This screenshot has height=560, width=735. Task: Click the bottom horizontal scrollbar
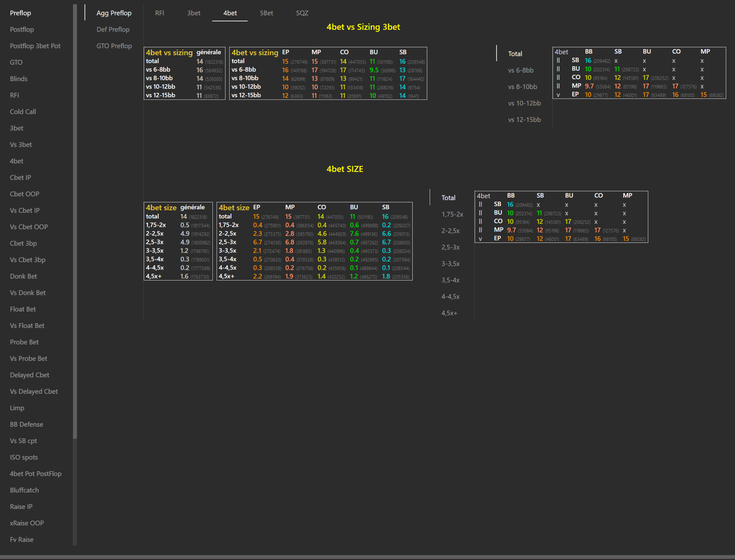click(367, 557)
